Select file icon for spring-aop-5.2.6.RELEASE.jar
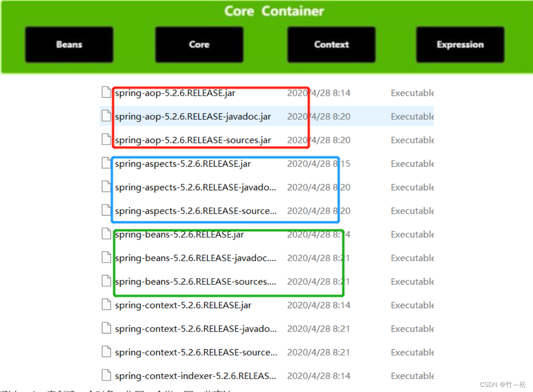 coord(106,92)
